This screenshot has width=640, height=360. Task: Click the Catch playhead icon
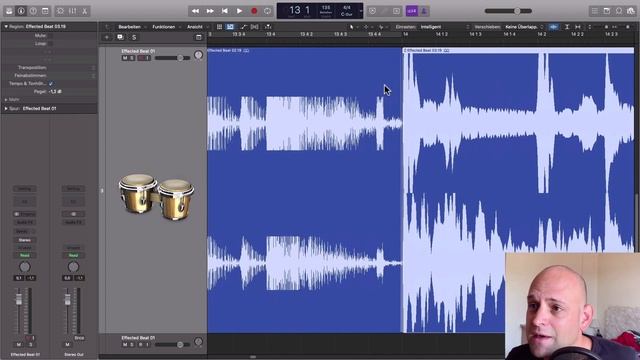(268, 27)
